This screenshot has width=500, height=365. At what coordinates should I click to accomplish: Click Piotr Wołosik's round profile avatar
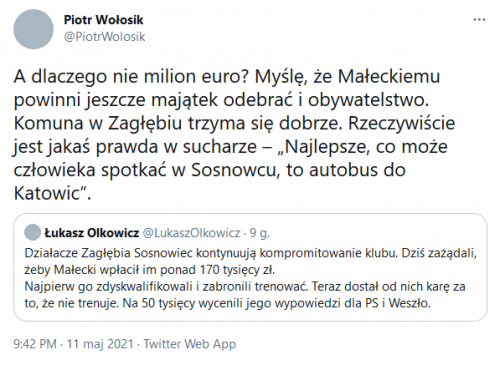(x=33, y=29)
